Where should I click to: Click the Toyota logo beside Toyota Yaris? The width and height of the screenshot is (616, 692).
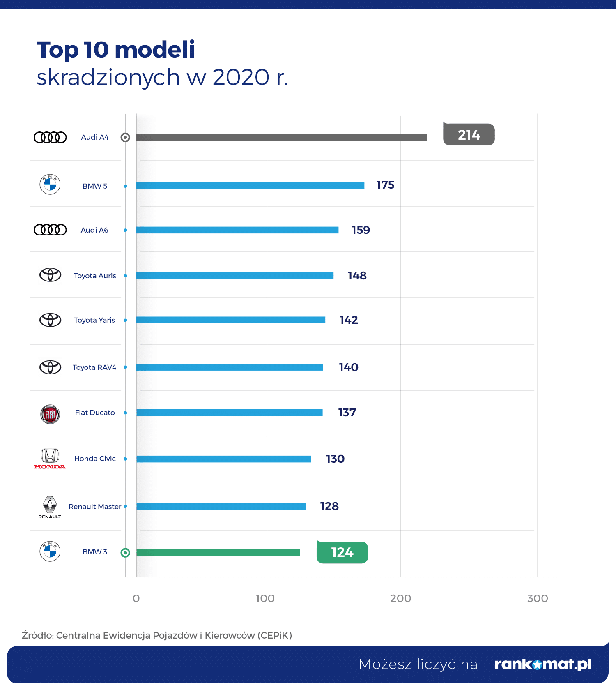click(x=50, y=320)
